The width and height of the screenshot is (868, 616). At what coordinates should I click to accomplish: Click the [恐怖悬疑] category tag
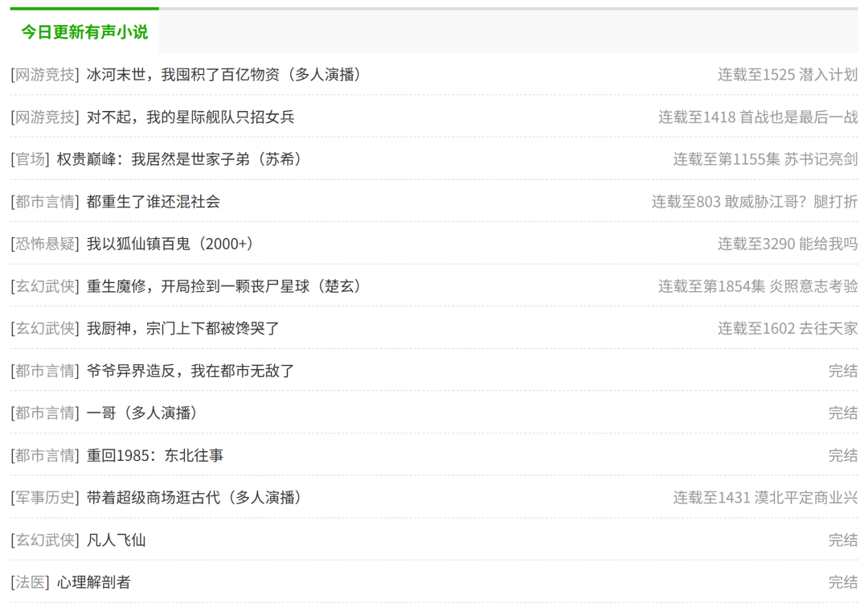(45, 244)
